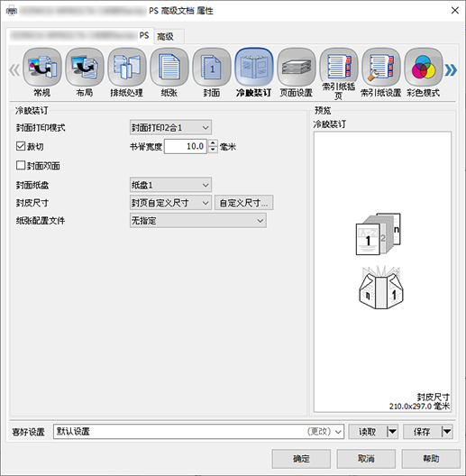Viewport: 466px width, 476px height.
Task: Click the perfect-binding book preview image
Action: pos(379,233)
